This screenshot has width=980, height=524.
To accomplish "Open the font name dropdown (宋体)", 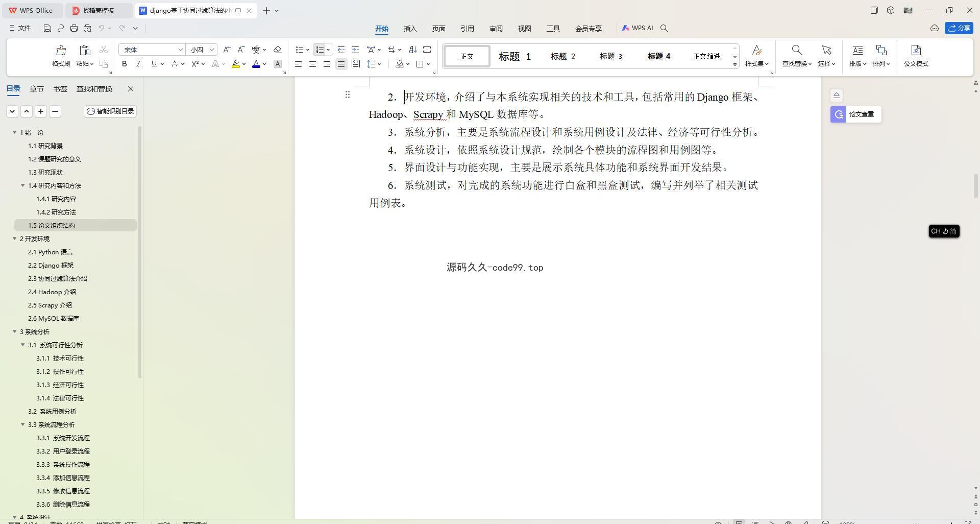I will pyautogui.click(x=180, y=50).
